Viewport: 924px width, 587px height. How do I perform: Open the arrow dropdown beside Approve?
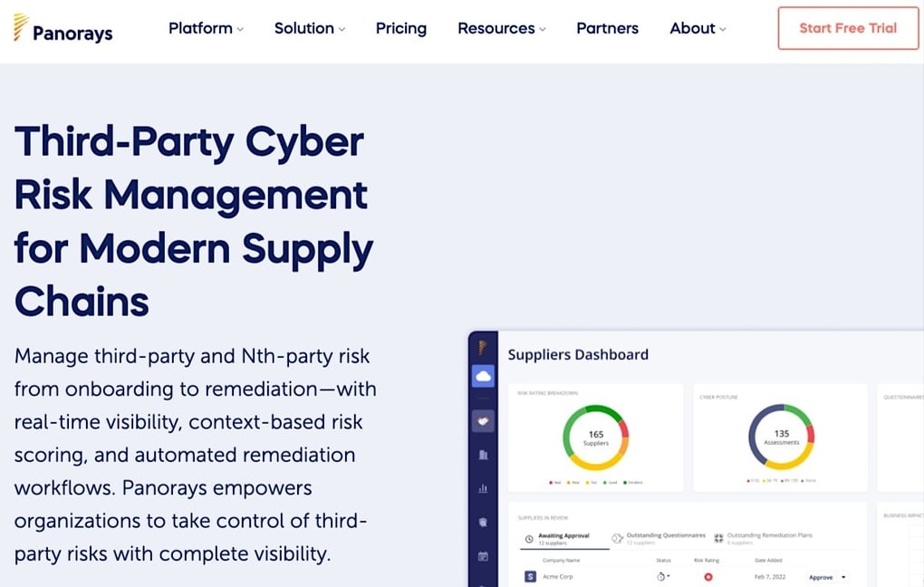click(843, 577)
